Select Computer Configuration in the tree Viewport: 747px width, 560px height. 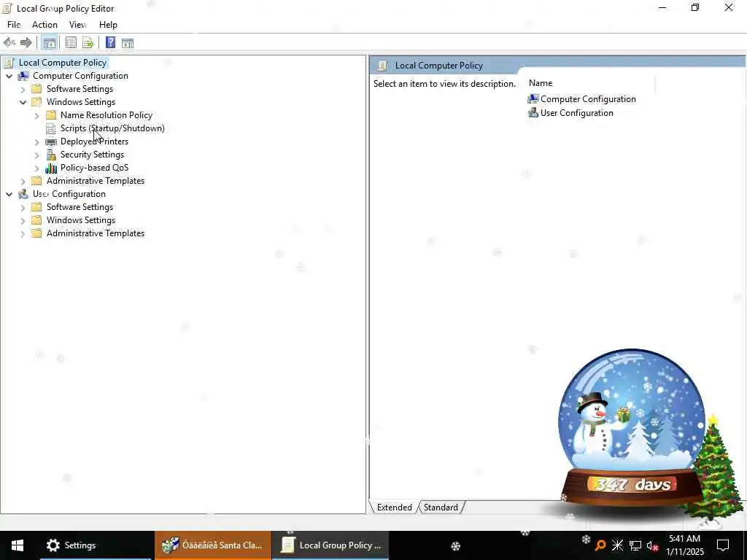pyautogui.click(x=80, y=76)
